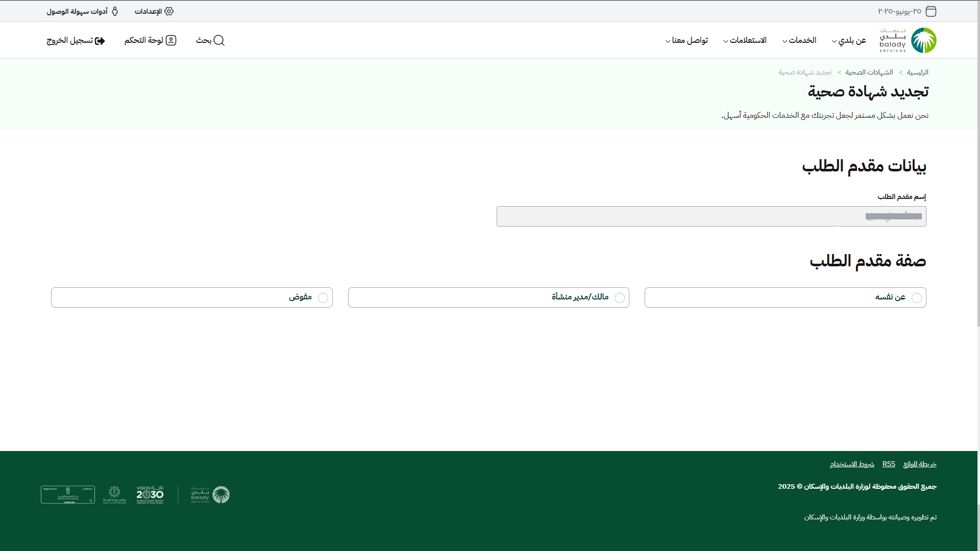
Task: Click the logout arrow icon
Action: [x=100, y=41]
